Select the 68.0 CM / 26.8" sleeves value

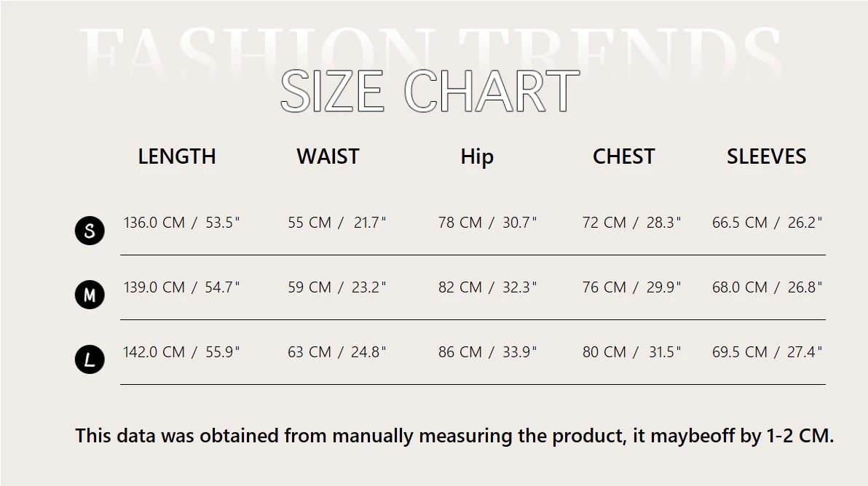tap(767, 287)
